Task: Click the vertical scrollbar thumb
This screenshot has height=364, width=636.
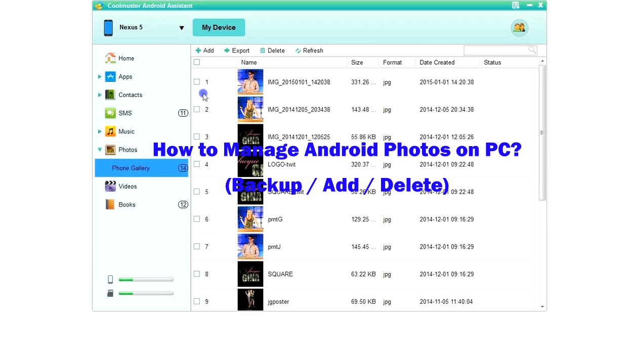Action: click(542, 132)
